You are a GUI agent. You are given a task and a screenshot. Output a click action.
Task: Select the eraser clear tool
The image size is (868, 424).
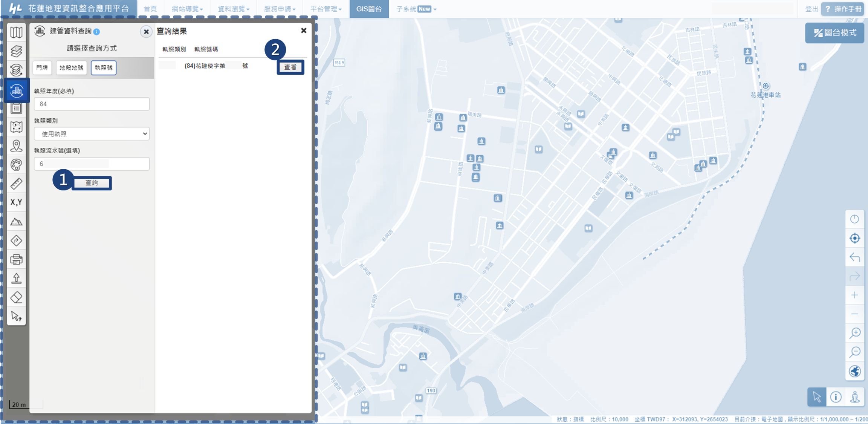(16, 297)
